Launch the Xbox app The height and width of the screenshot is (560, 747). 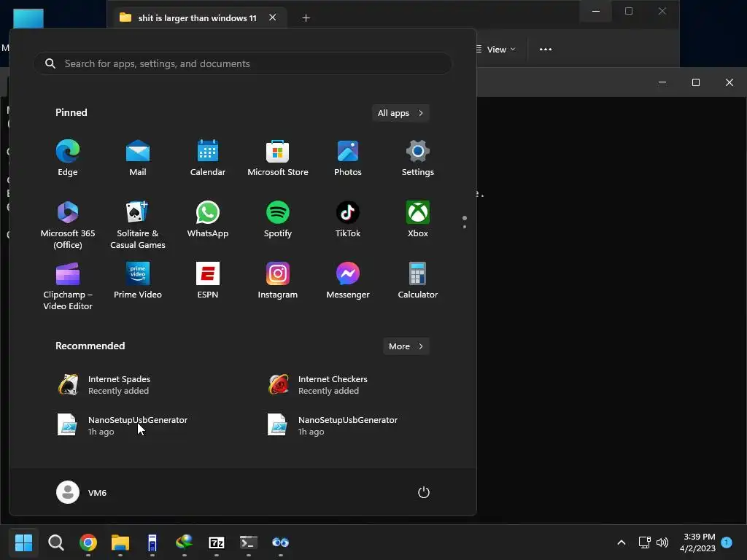coord(418,219)
